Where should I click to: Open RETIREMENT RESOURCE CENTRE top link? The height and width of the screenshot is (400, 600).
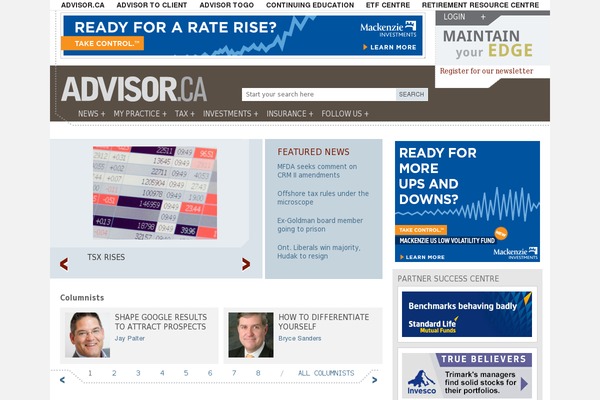click(x=480, y=5)
